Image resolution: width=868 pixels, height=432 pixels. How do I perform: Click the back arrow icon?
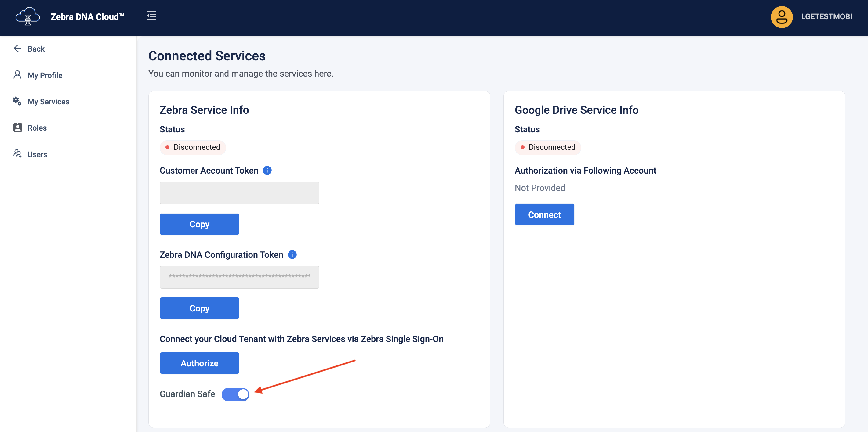17,49
